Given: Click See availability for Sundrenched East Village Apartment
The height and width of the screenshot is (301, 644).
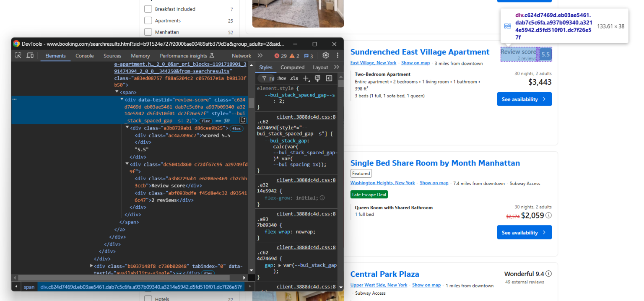Looking at the screenshot, I should point(524,99).
